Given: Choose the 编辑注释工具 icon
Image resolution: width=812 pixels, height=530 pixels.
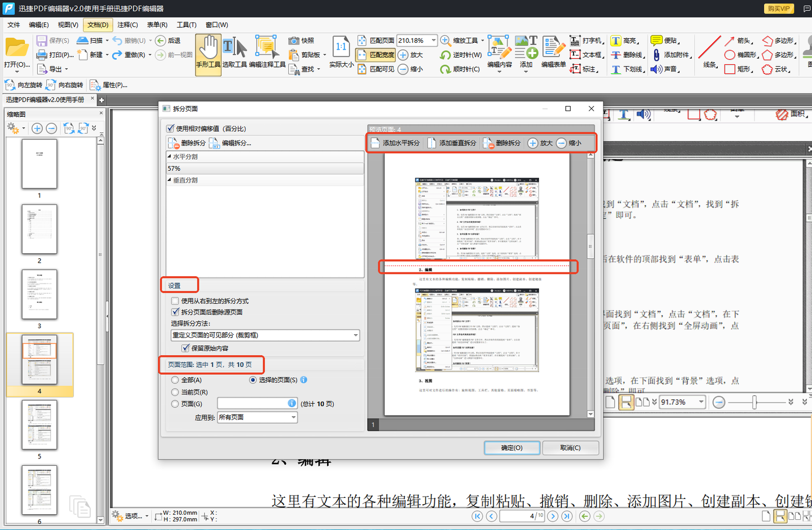Looking at the screenshot, I should 267,54.
